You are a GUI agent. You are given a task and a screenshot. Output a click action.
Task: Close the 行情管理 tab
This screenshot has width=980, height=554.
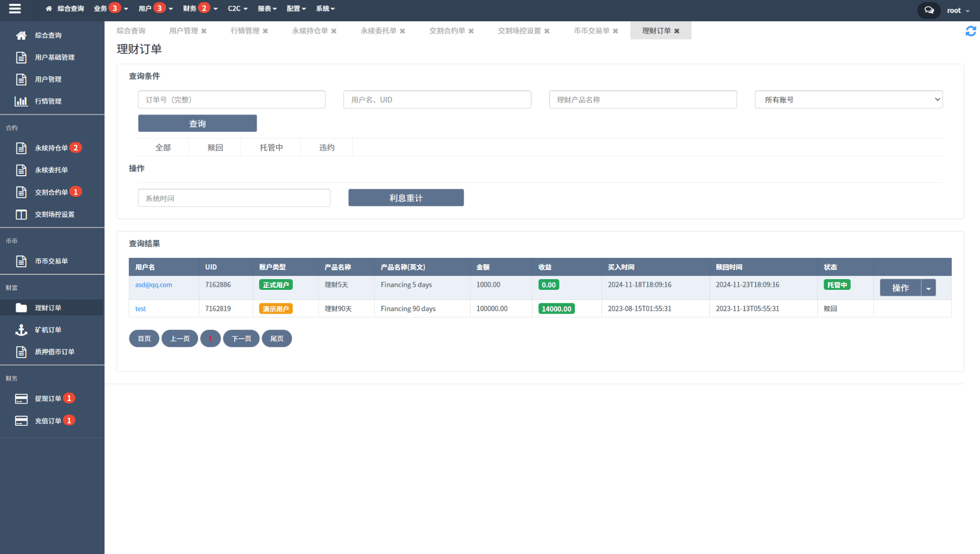[265, 31]
